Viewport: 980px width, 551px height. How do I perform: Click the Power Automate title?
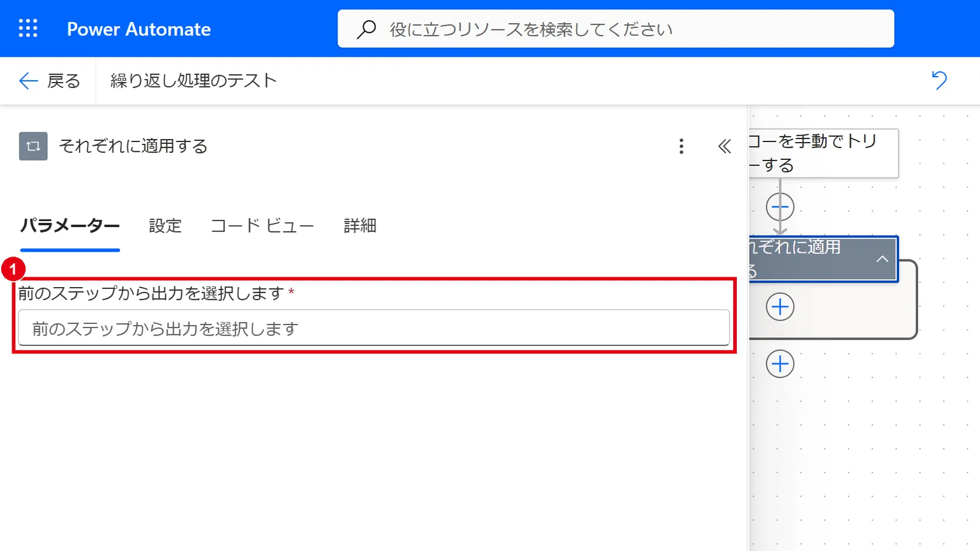[x=139, y=29]
